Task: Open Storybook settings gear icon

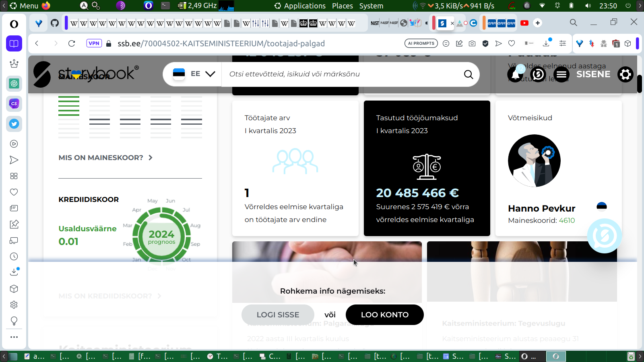Action: click(625, 74)
